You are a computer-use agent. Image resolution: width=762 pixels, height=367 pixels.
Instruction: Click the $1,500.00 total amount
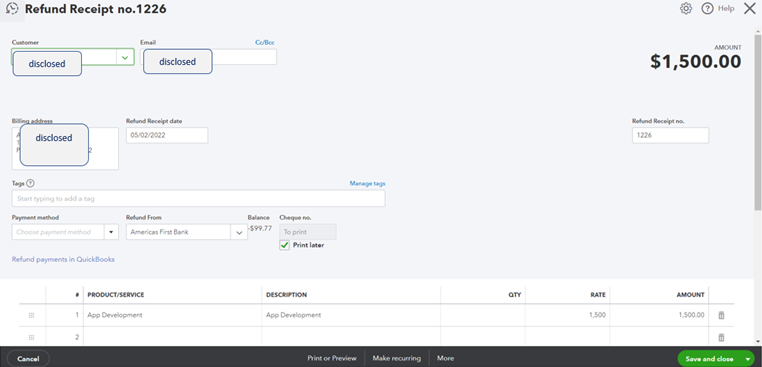point(696,62)
